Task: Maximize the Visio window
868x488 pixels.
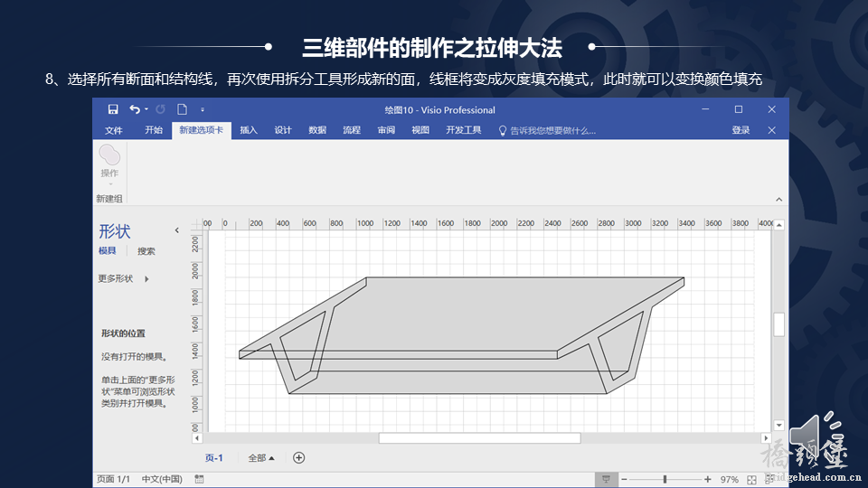Action: click(x=739, y=109)
